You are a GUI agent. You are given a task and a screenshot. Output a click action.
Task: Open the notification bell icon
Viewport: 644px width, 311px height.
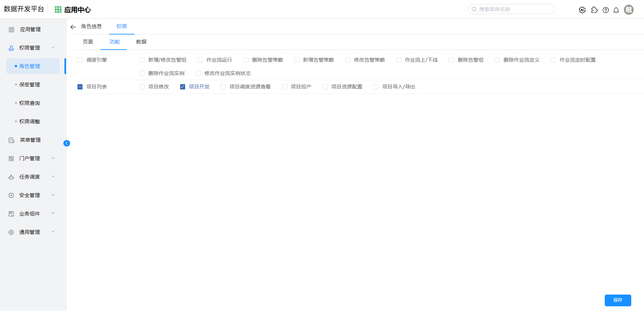[x=616, y=10]
